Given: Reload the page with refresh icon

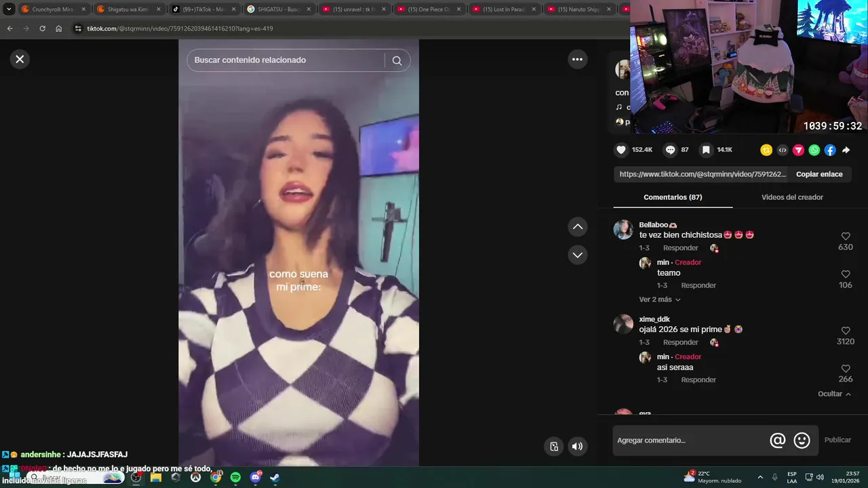Looking at the screenshot, I should click(42, 28).
